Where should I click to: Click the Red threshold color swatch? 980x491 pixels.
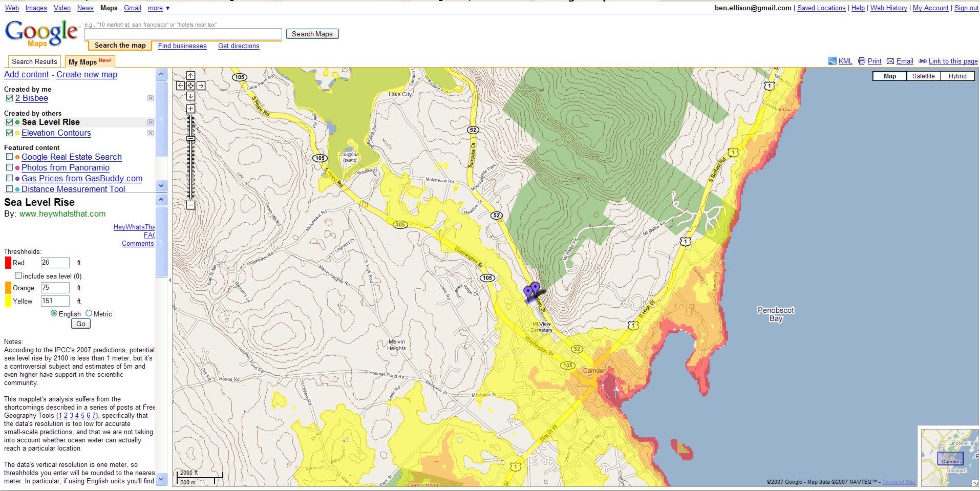coord(8,263)
